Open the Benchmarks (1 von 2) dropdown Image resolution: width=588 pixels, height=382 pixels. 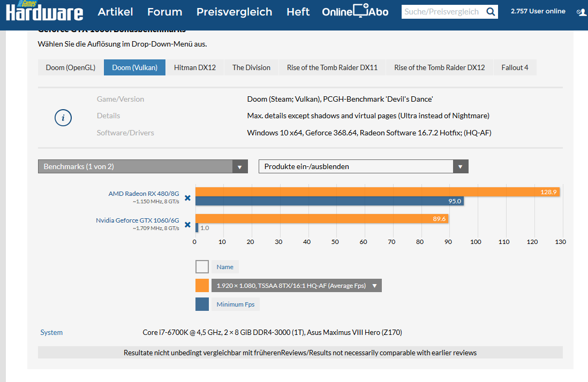[143, 166]
